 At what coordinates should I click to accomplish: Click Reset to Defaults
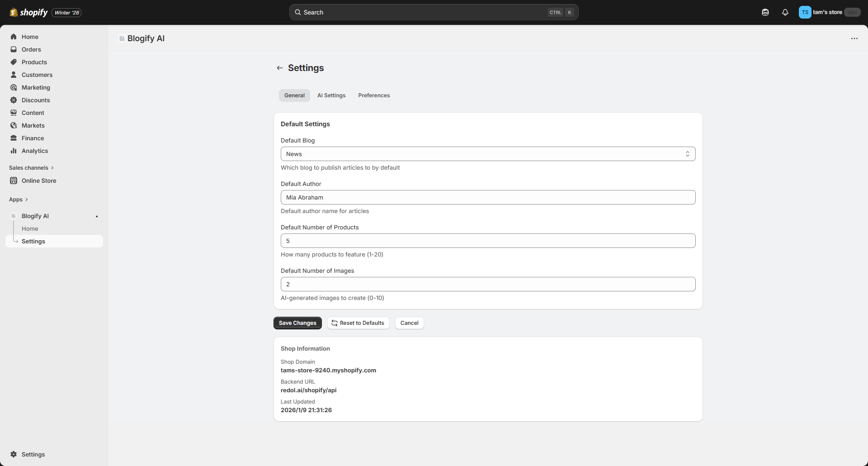(x=358, y=323)
